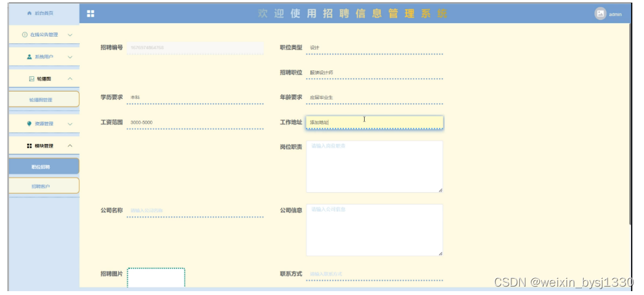Click the 学历要求 field showing 本科
The width and height of the screenshot is (644, 295).
click(195, 97)
